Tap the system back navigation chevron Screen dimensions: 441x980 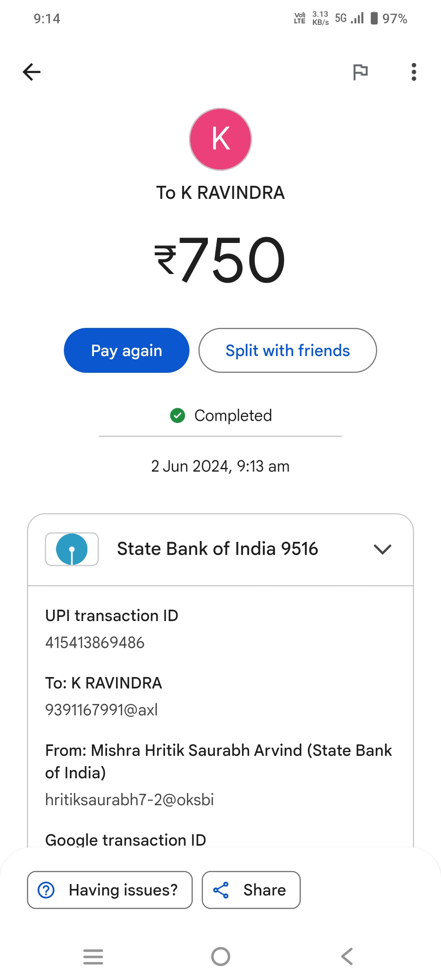(x=347, y=957)
